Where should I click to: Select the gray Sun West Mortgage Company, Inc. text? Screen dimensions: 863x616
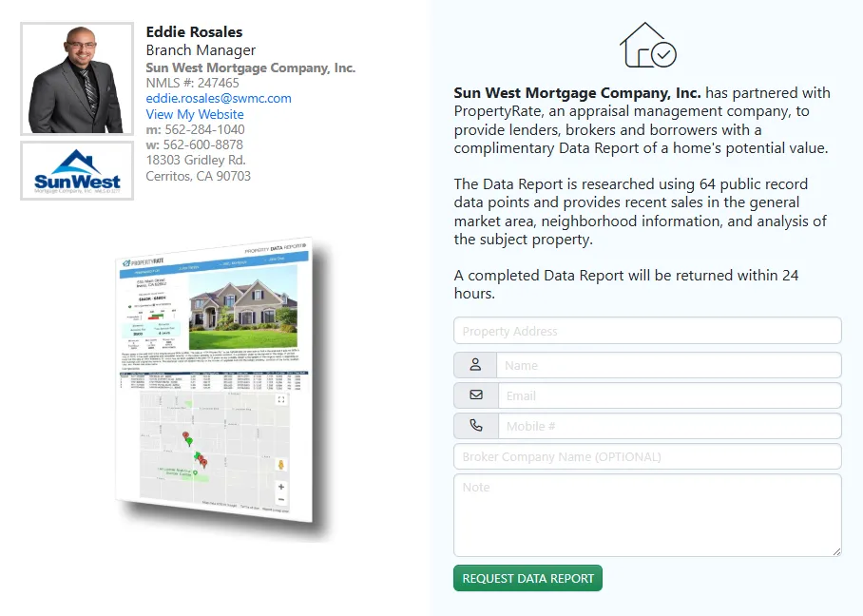point(250,67)
